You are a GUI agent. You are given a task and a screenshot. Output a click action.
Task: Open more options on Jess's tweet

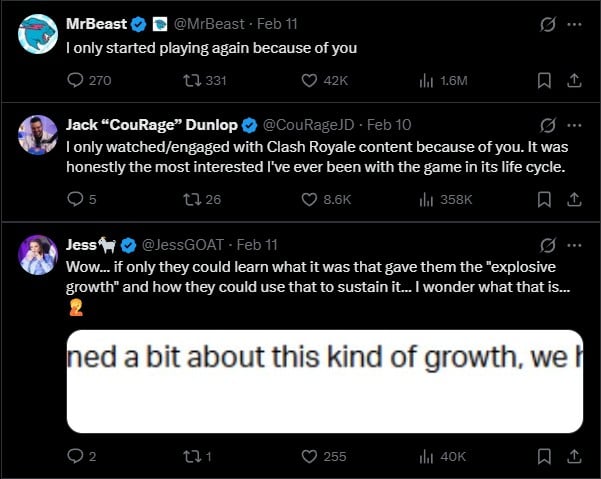[x=573, y=245]
